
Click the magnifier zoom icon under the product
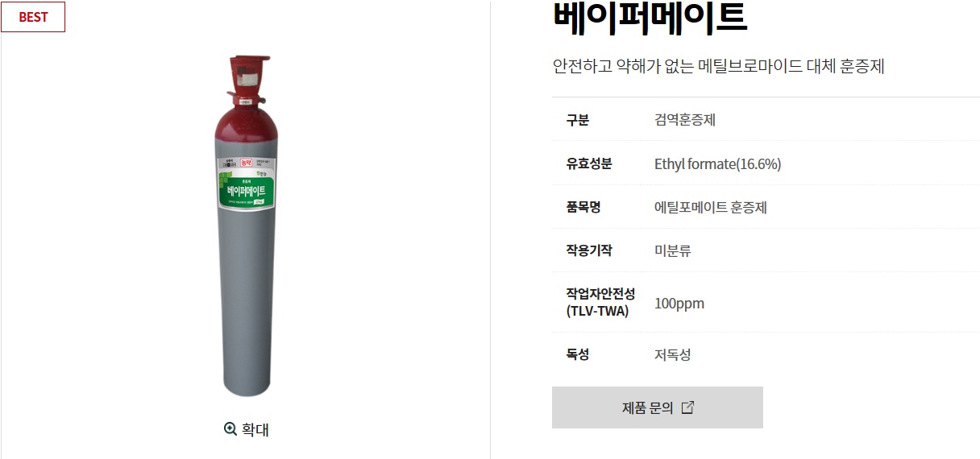pos(230,429)
